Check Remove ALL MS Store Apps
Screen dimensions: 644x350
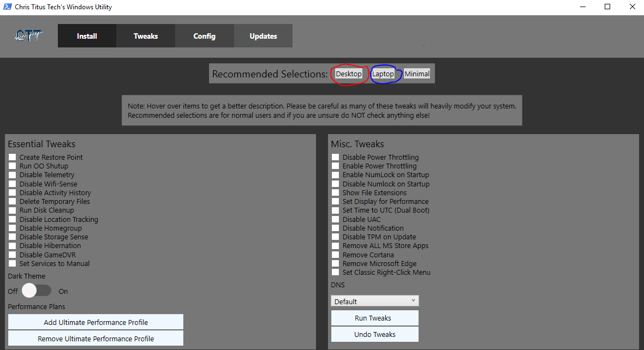tap(336, 246)
